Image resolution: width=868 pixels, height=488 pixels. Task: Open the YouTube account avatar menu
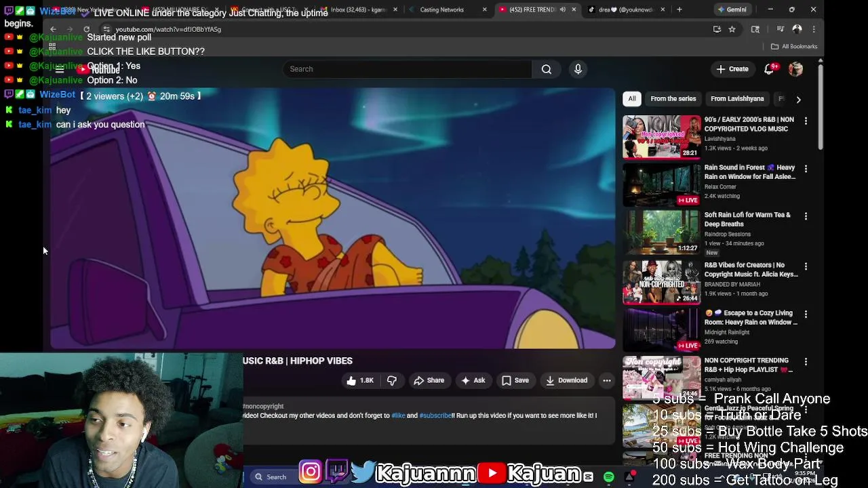[795, 69]
